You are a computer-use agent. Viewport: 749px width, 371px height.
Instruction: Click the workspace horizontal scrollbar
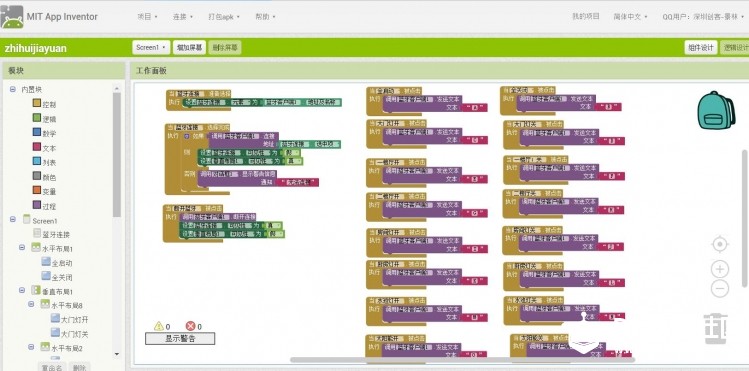point(462,360)
